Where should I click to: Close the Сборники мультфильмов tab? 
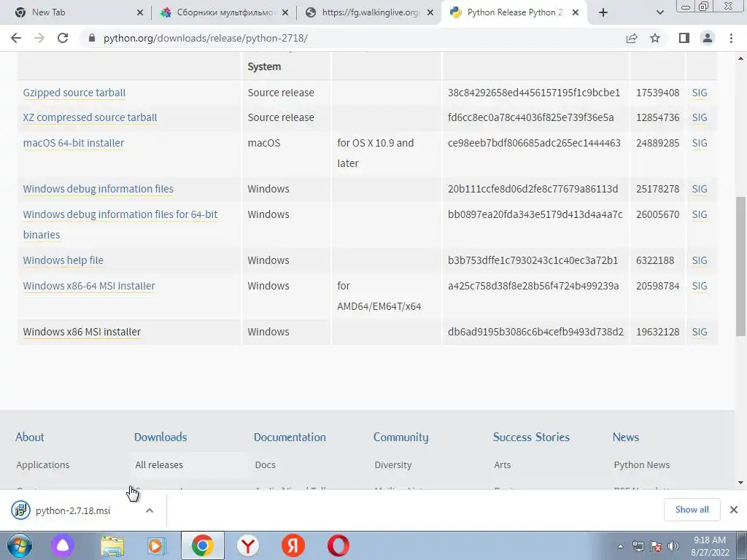pos(285,12)
